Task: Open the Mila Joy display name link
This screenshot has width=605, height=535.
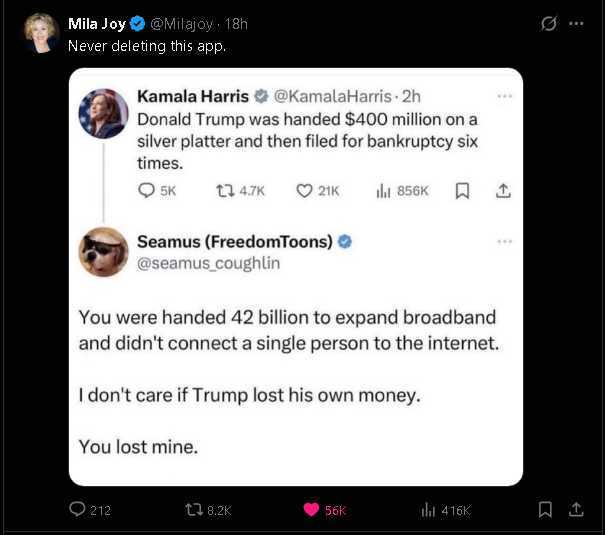Action: [97, 24]
